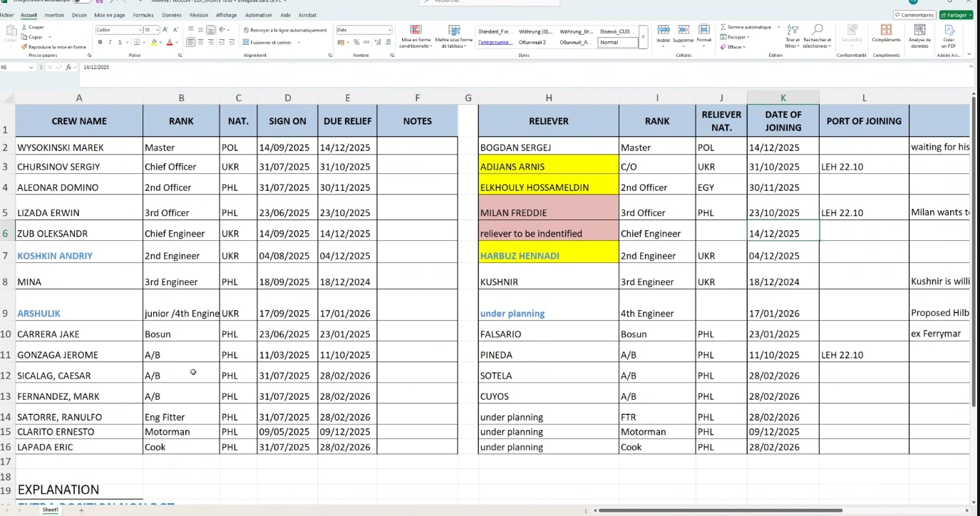Select the Sheet1 tab
Screen dimensions: 980x516
(x=50, y=509)
